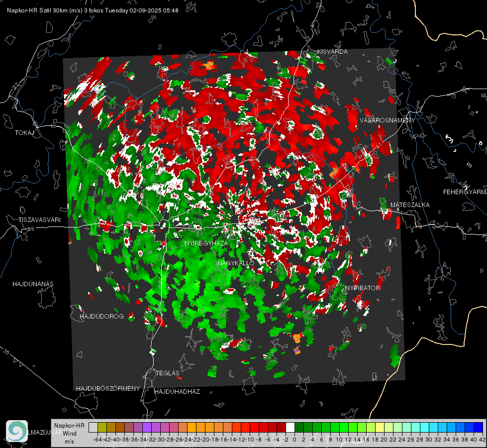The height and width of the screenshot is (448, 487).
Task: Click the FEHÉRGYARMAT label at right edge
Action: 465,192
